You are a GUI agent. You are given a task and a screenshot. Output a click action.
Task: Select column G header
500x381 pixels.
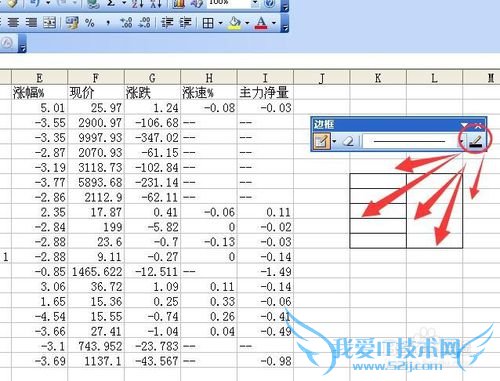click(x=152, y=78)
